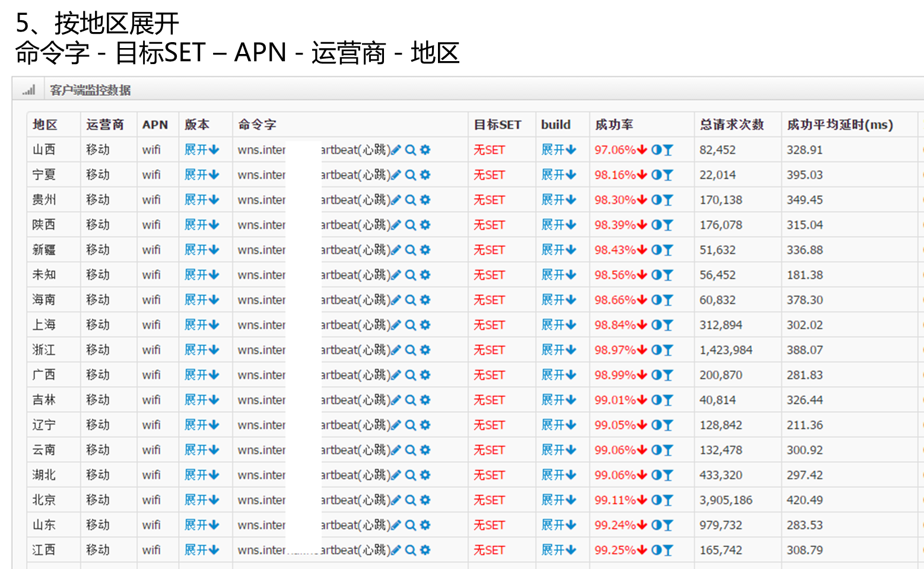Viewport: 924px width, 569px height.
Task: Expand the build column for the 宁夏 row
Action: click(558, 174)
